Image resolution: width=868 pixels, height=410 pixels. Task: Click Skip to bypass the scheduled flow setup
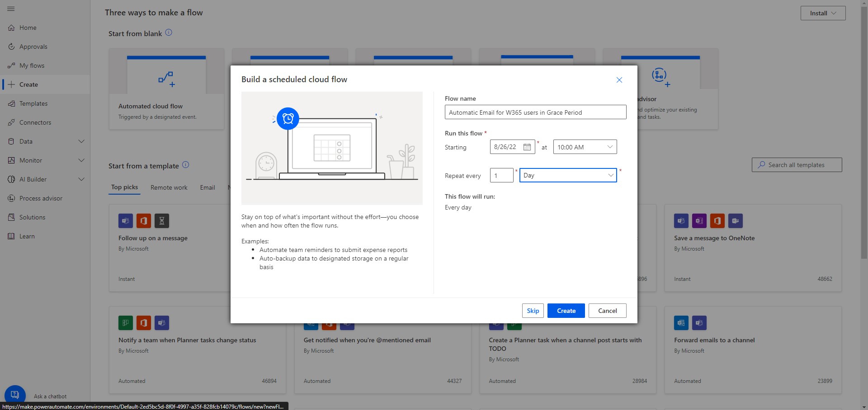pyautogui.click(x=533, y=310)
